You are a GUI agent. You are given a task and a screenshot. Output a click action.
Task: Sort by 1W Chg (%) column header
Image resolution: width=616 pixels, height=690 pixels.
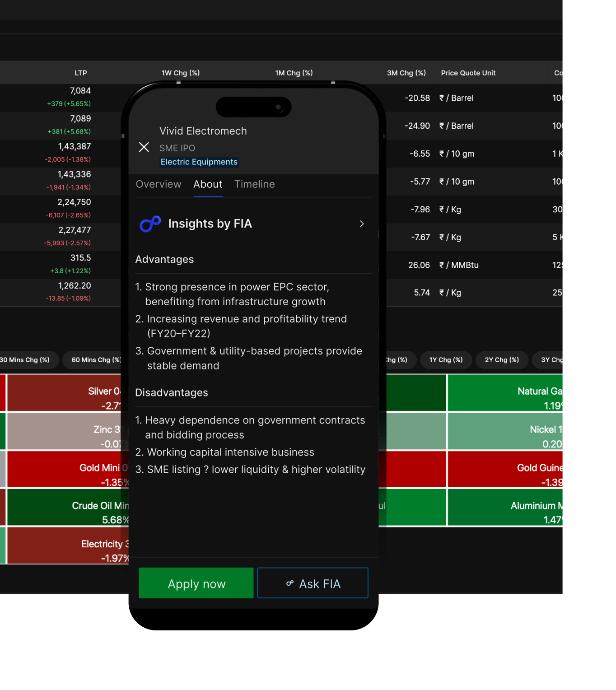181,73
